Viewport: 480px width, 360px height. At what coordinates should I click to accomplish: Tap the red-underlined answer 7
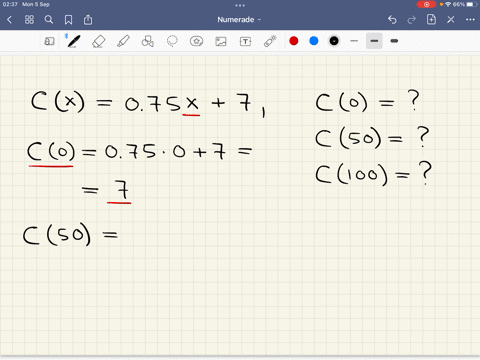121,191
